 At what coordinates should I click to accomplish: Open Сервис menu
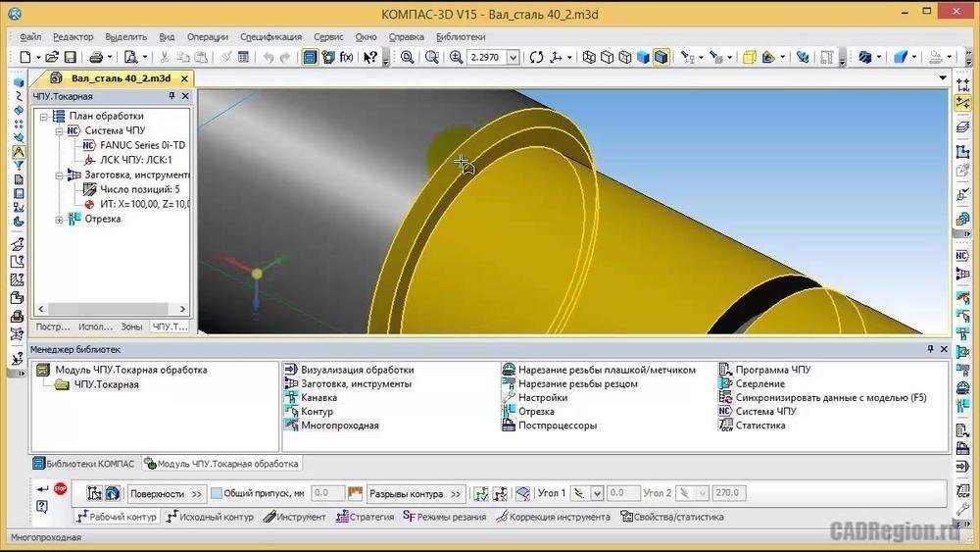tap(328, 37)
